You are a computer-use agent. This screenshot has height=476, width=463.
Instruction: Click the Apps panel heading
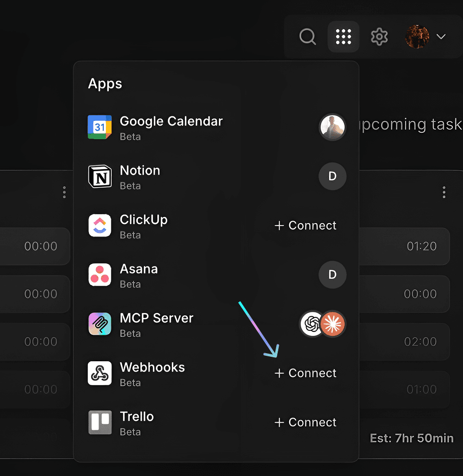105,83
